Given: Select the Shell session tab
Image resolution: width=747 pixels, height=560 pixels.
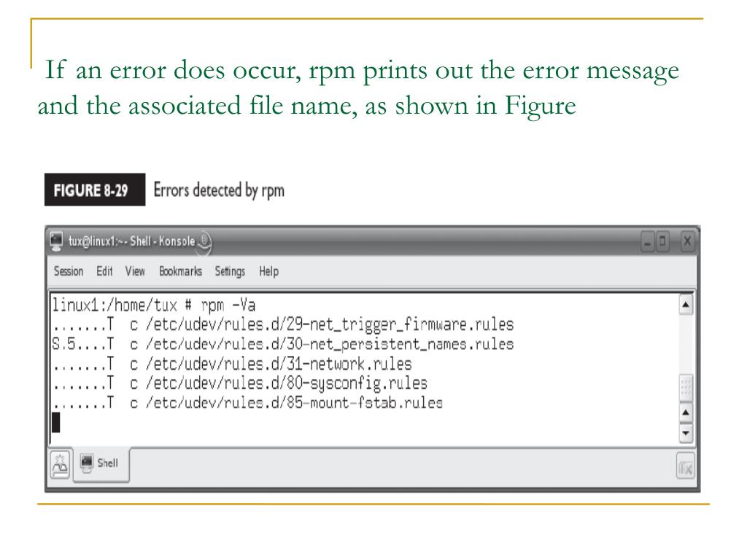Looking at the screenshot, I should [x=101, y=464].
